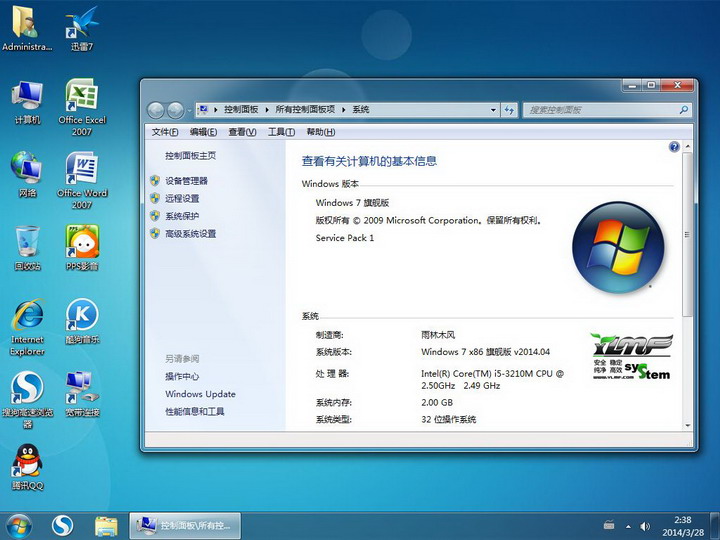720x540 pixels.
Task: Open the 宽带连接 desktop shortcut
Action: pyautogui.click(x=82, y=394)
